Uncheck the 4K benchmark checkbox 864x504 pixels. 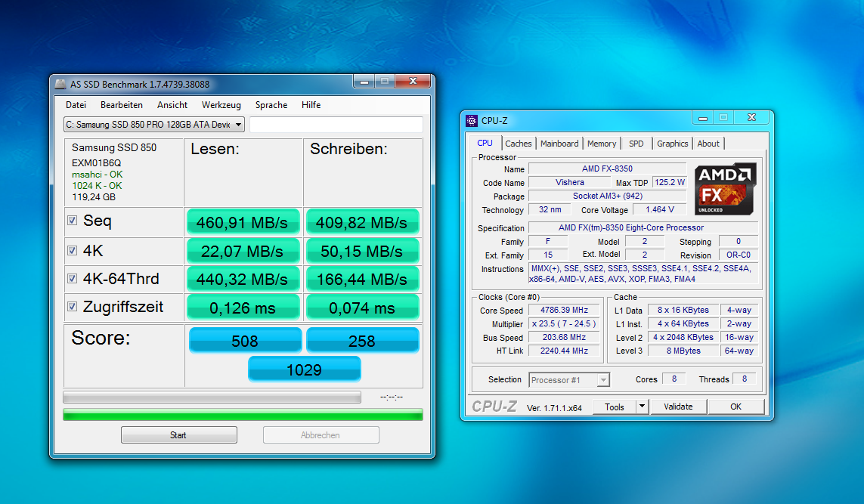[x=72, y=251]
